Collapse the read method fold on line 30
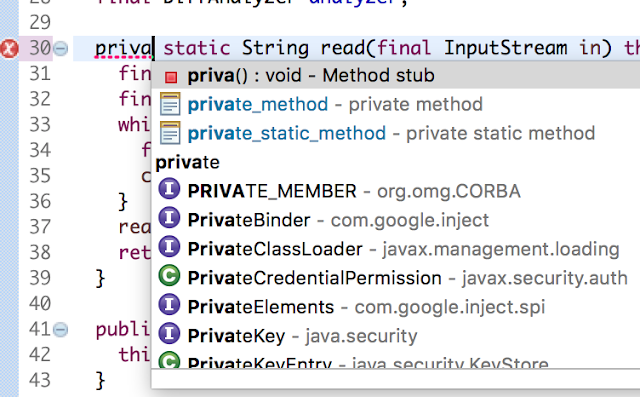640x397 pixels. click(x=61, y=49)
